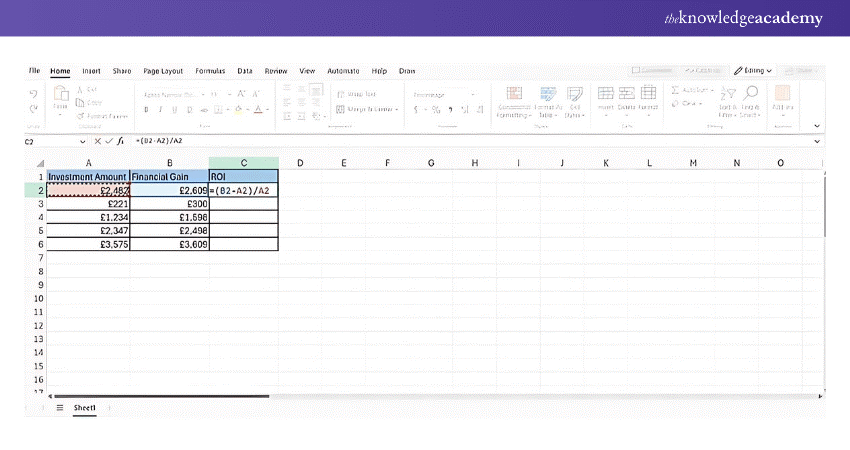Toggle Bold formatting

146,109
